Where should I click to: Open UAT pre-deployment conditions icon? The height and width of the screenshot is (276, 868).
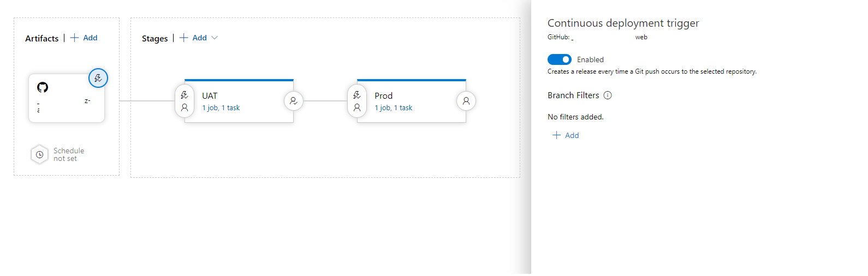pyautogui.click(x=185, y=101)
